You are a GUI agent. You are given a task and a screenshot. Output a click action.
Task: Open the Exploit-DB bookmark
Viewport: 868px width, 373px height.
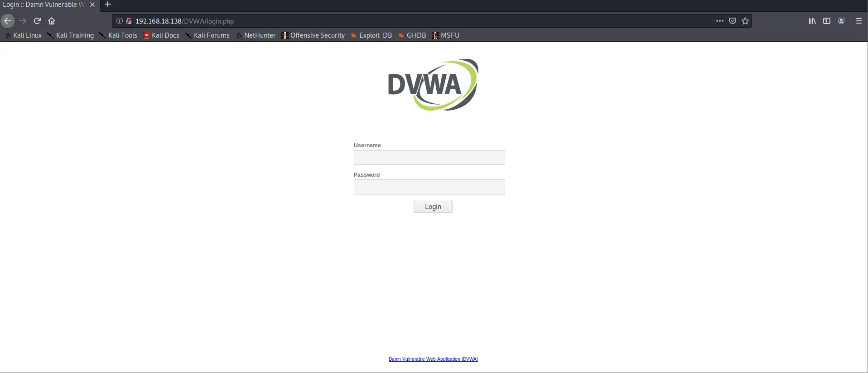(371, 35)
